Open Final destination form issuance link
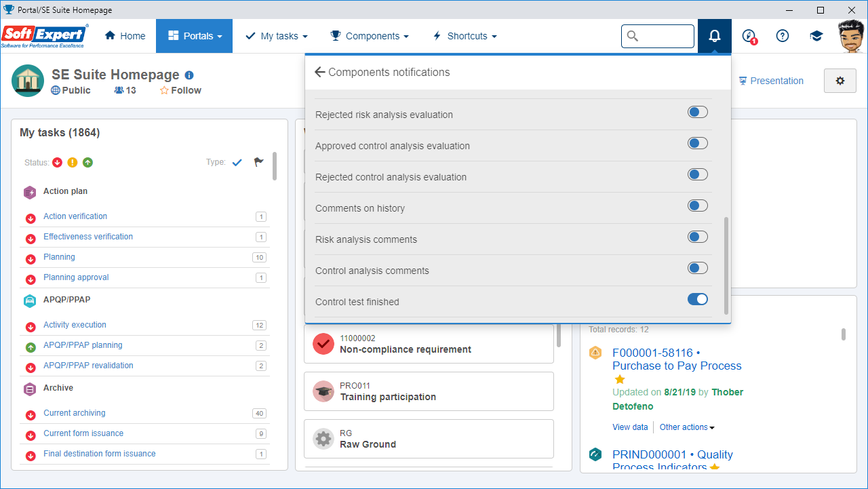Screen dimensions: 868x489 [100, 454]
